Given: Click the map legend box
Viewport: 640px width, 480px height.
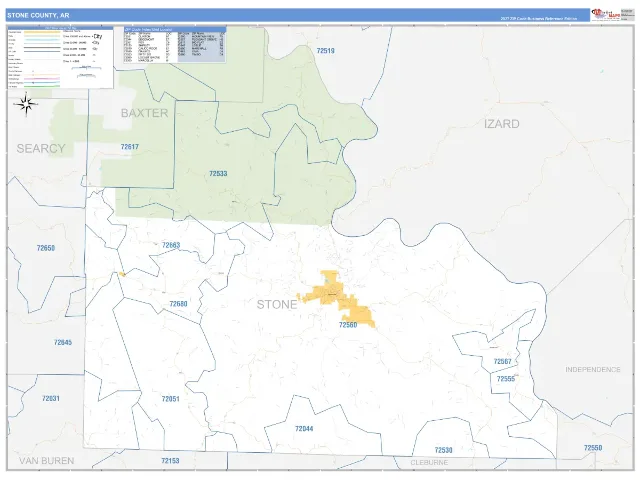Looking at the screenshot, I should [60, 58].
